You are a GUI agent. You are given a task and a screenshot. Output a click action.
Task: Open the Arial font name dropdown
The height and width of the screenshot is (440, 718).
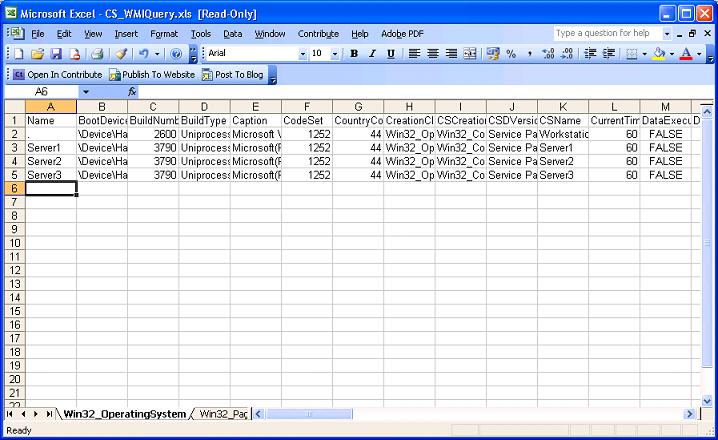pyautogui.click(x=303, y=54)
